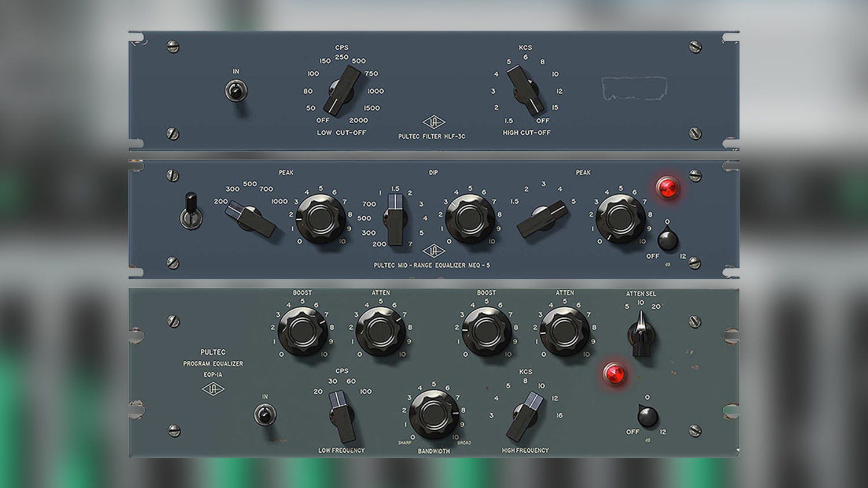Screen dimensions: 868x488
Task: Toggle the IN switch on the EQP-1A
Action: [265, 415]
